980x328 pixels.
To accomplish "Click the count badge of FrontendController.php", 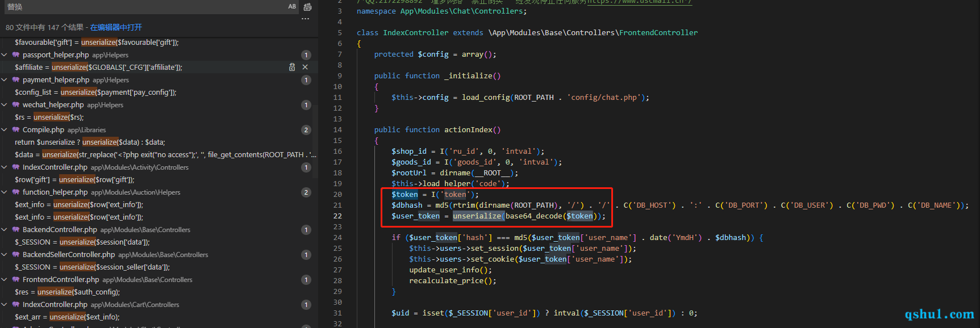I will [x=306, y=280].
